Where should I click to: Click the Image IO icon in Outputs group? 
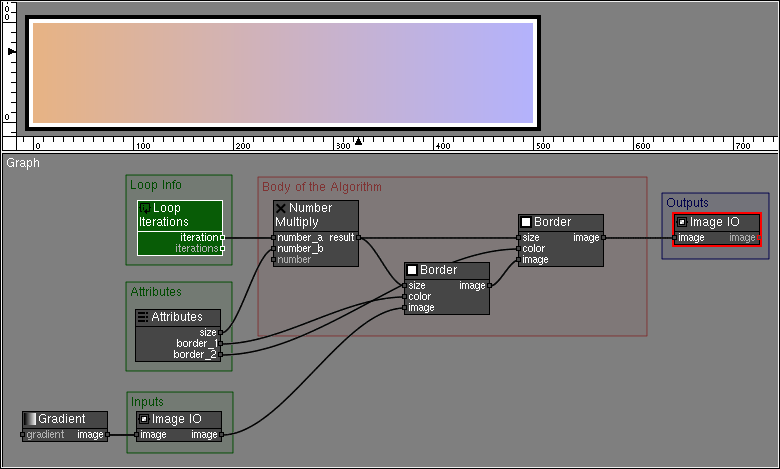[x=682, y=222]
